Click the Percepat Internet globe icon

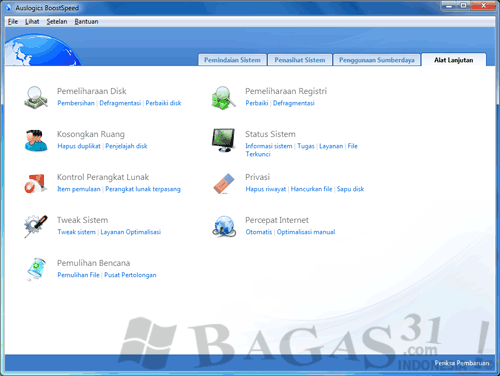click(x=224, y=226)
